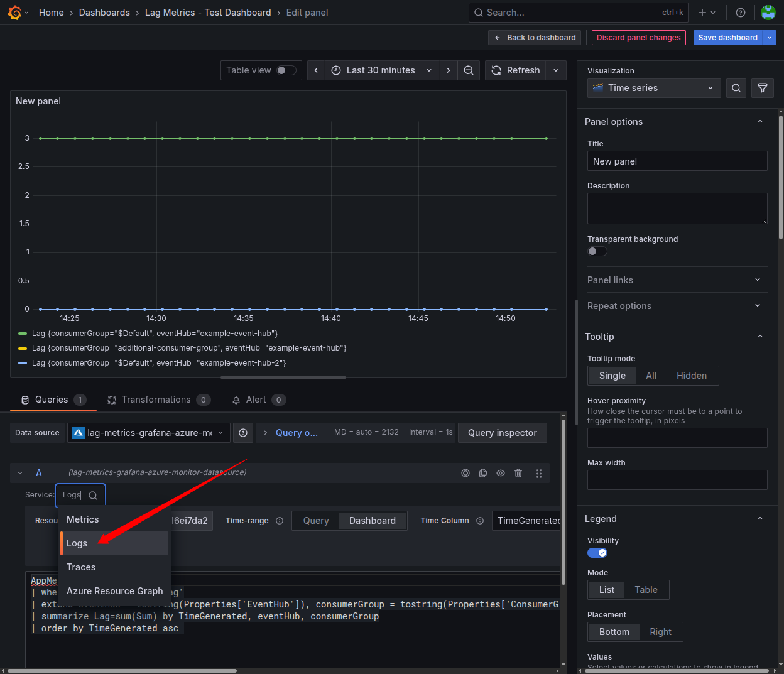Select Metrics service option
Screen dimensions: 784x674
(x=114, y=519)
